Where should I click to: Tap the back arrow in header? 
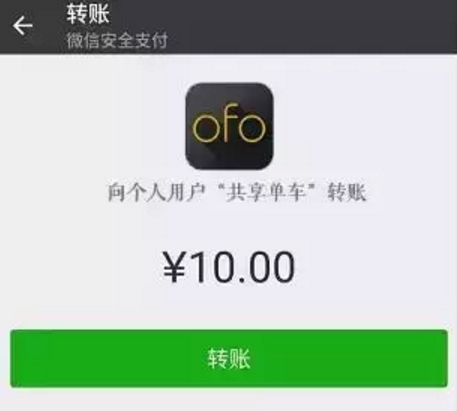(23, 26)
